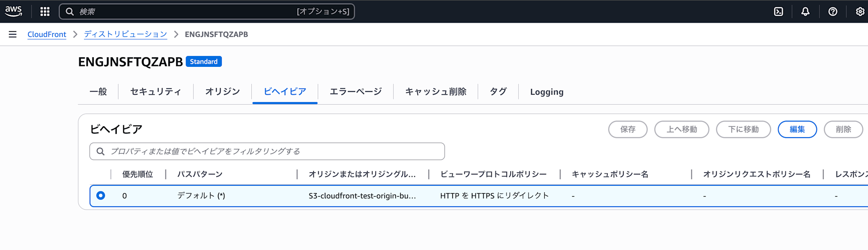Viewport: 868px width, 250px height.
Task: Click the キャッシュポリシー名 column header
Action: pyautogui.click(x=610, y=174)
